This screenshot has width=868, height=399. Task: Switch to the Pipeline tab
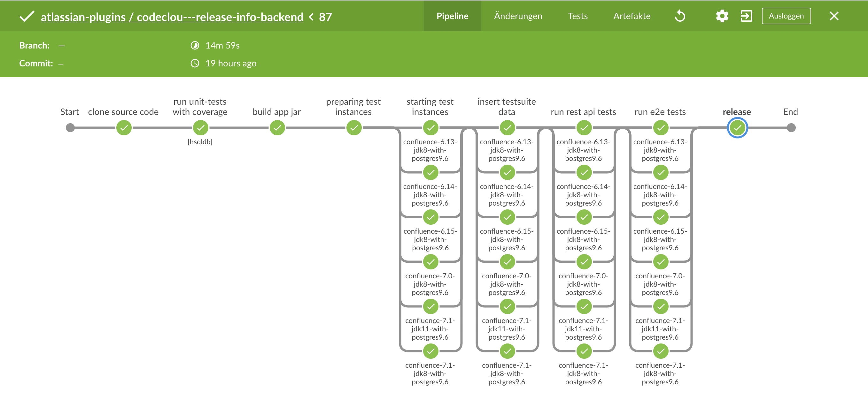[x=452, y=16]
